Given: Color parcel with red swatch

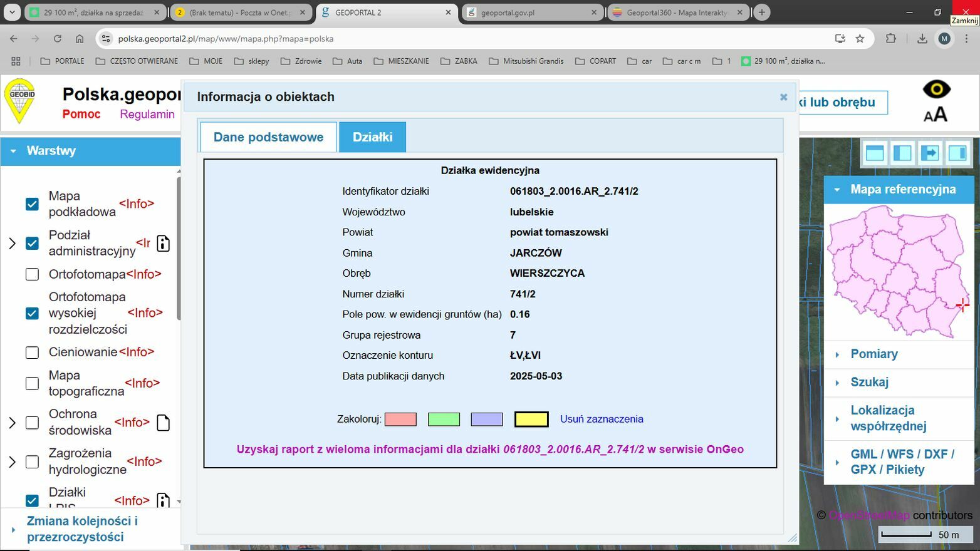Looking at the screenshot, I should click(x=400, y=420).
